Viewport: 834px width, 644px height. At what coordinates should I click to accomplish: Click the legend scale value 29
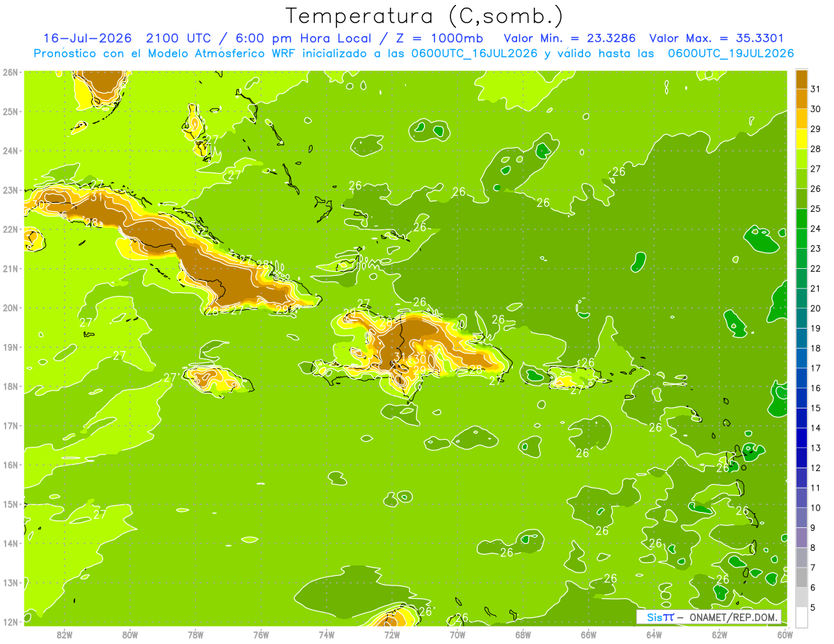[815, 129]
